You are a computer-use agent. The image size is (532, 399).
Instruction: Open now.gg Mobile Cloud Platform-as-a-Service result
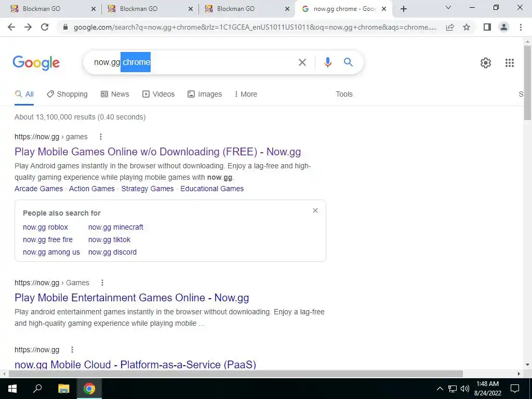(x=136, y=364)
